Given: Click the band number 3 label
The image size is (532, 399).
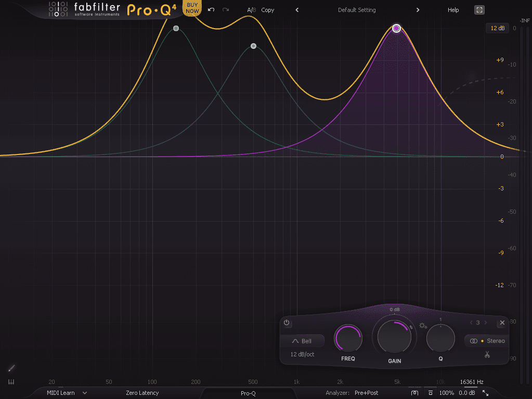Looking at the screenshot, I should pos(478,323).
